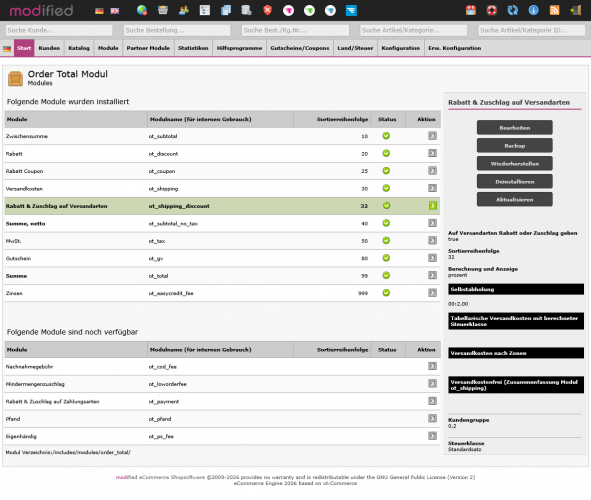Open the globe icon in top toolbar

pyautogui.click(x=142, y=10)
